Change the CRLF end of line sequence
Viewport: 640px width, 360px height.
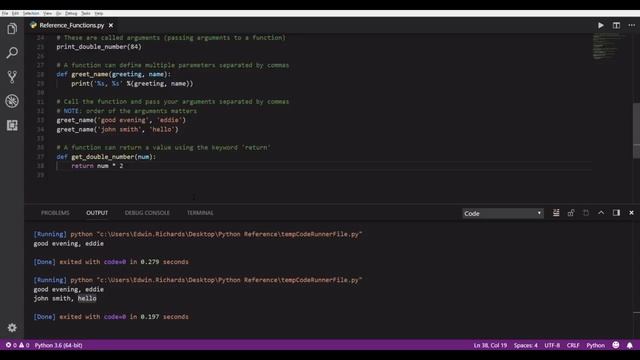pos(573,345)
